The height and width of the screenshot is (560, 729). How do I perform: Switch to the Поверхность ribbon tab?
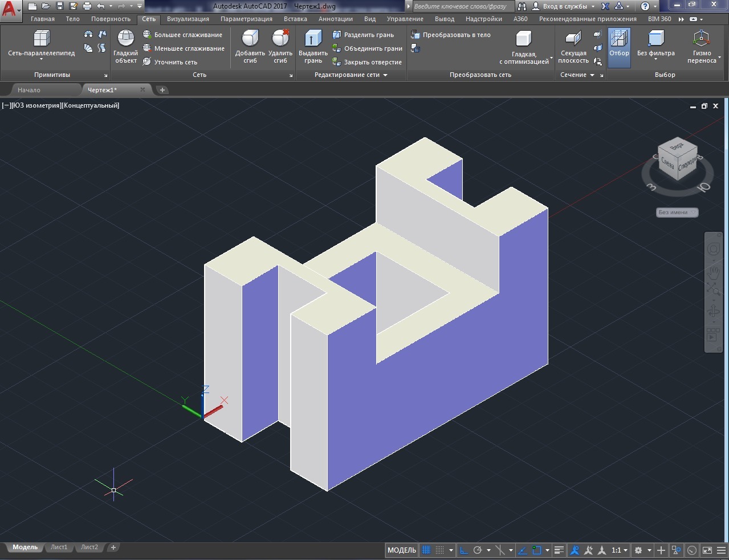tap(111, 19)
